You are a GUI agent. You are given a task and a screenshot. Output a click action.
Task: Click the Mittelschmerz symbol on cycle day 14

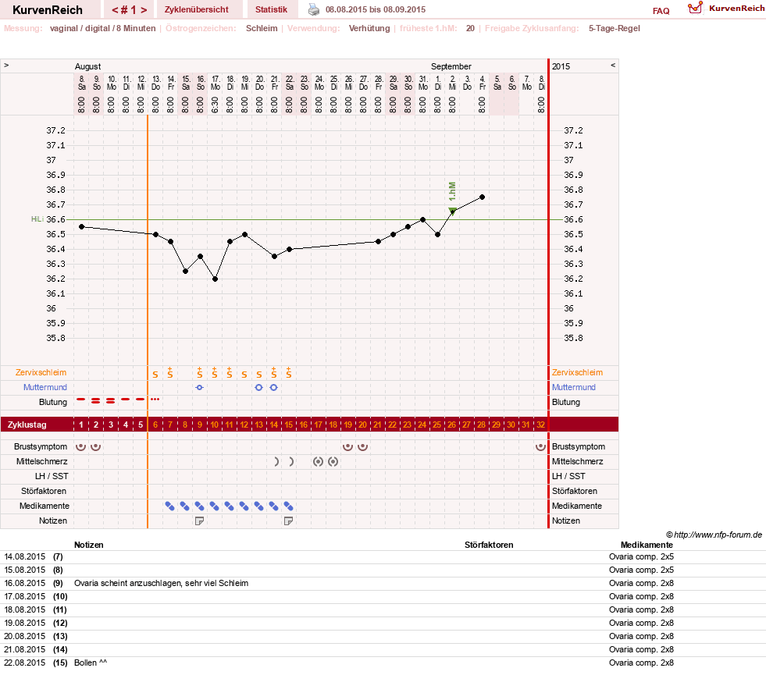[x=276, y=461]
